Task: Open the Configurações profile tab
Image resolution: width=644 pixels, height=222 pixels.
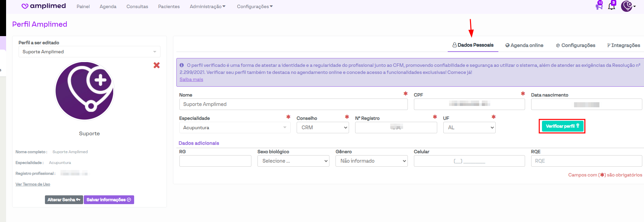Action: point(575,45)
